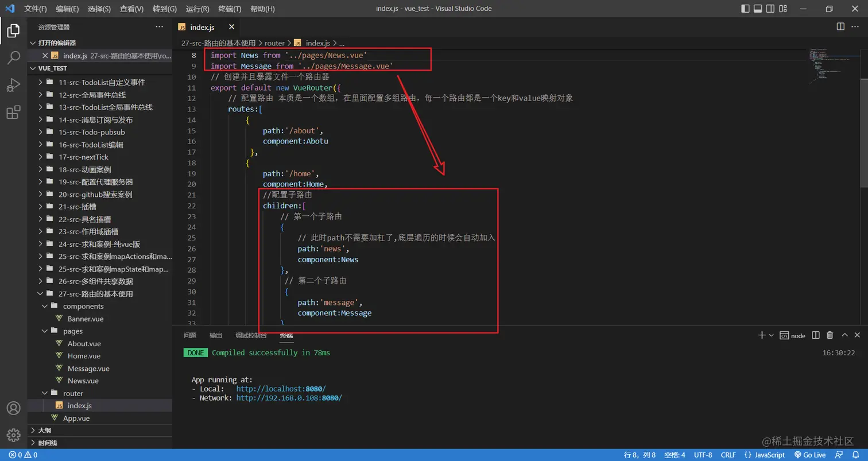
Task: Open feedback icon in status bar
Action: pos(840,455)
